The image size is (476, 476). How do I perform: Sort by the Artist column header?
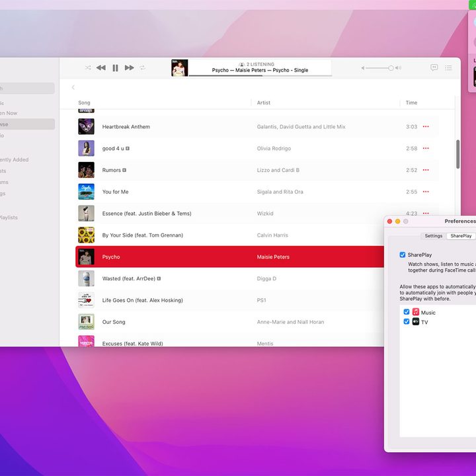[x=264, y=102]
